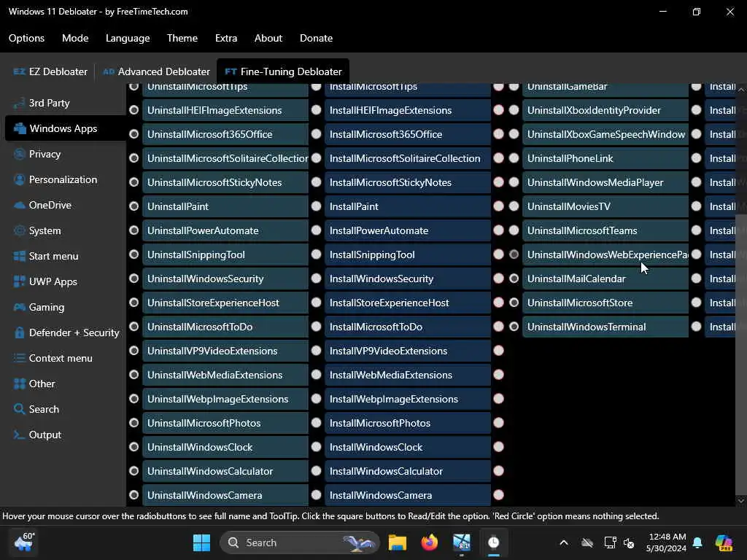Click the Windows Apps sidebar icon

[x=20, y=128]
